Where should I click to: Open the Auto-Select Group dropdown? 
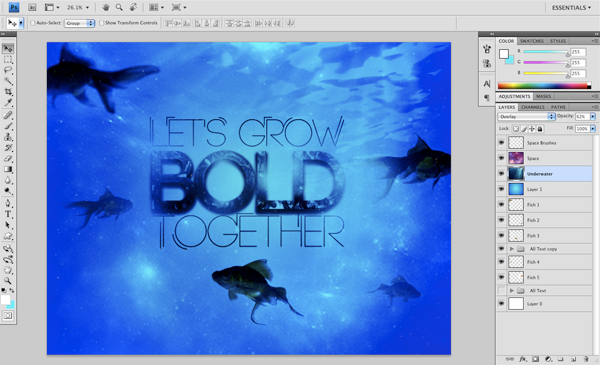79,23
